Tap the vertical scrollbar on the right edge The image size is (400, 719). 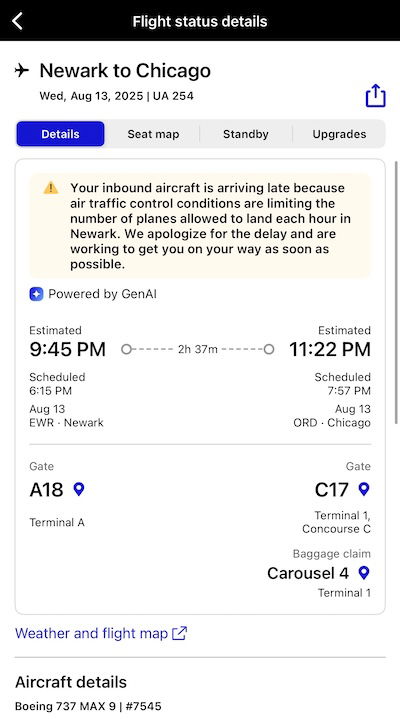(396, 292)
